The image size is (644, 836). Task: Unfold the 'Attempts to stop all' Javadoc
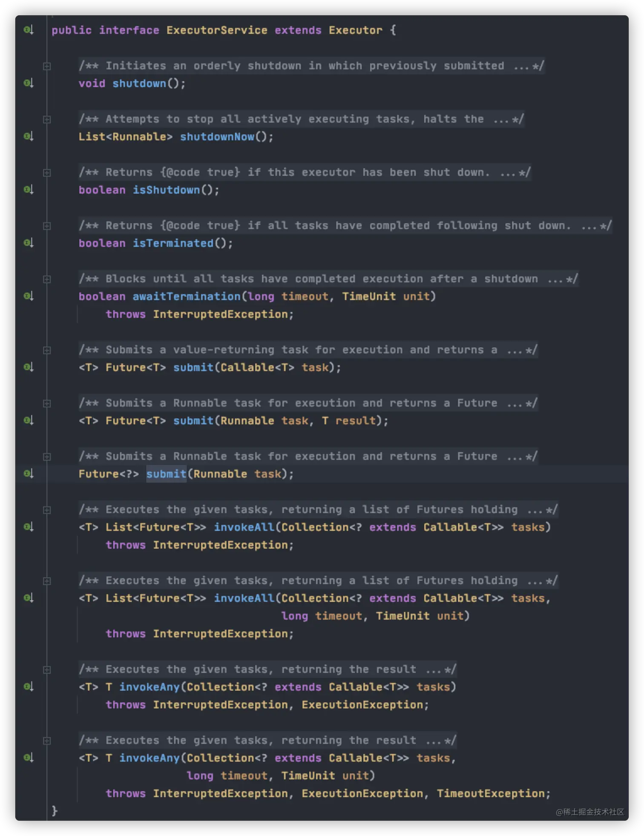click(x=47, y=119)
